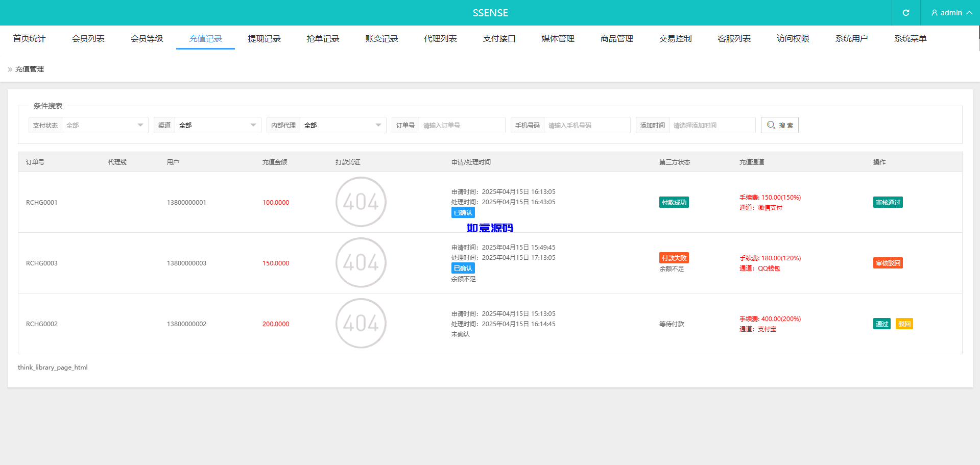This screenshot has height=465, width=980.
Task: Go to the 系统菜单 tab
Action: tap(910, 39)
